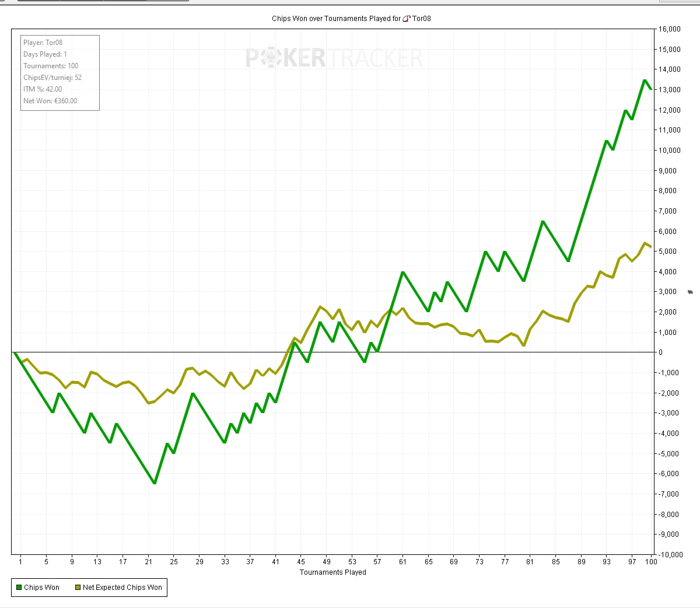Click the chart title 'Chips Won over Tournaments Played'

(336, 19)
